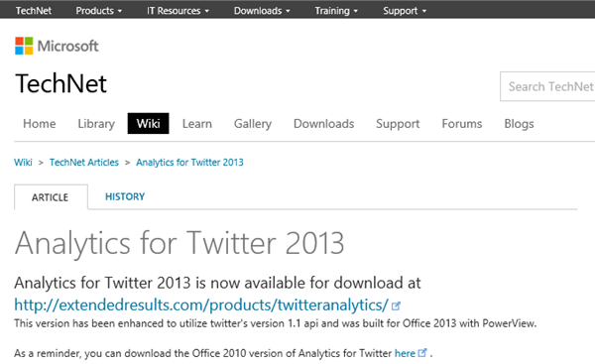Open the Learn navigation tab
This screenshot has height=364, width=595.
197,124
